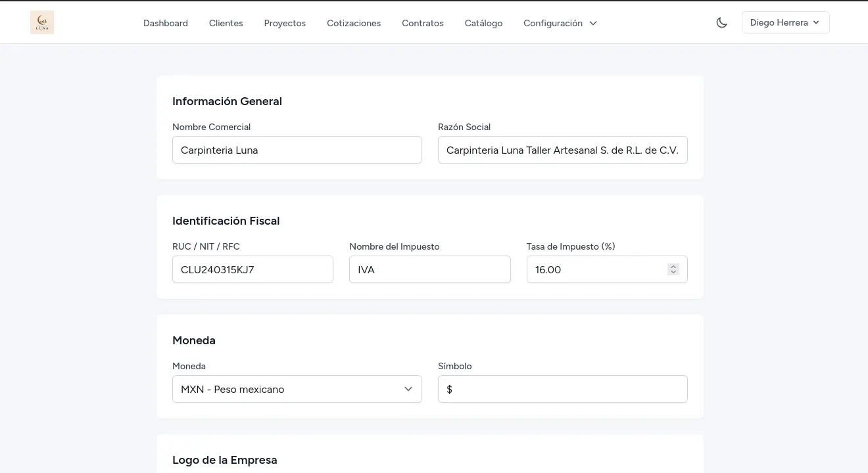Toggle dark mode moon icon

click(722, 22)
